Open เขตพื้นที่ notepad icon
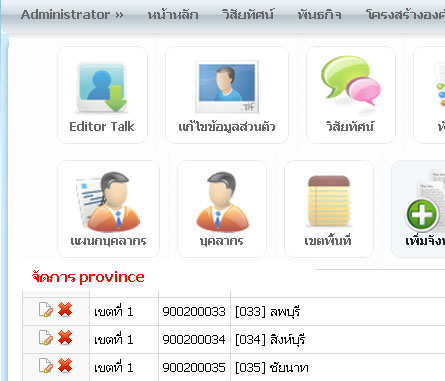This screenshot has width=445, height=381. tap(329, 202)
